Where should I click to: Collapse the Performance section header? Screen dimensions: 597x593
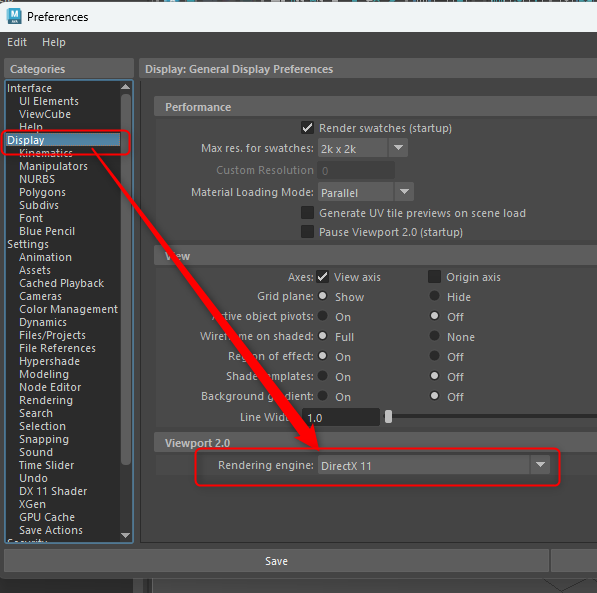pyautogui.click(x=375, y=107)
